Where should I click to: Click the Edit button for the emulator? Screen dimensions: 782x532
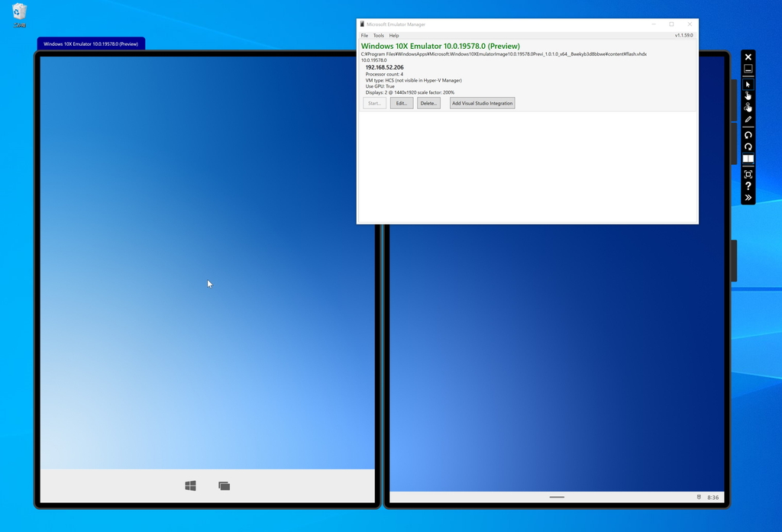click(402, 102)
